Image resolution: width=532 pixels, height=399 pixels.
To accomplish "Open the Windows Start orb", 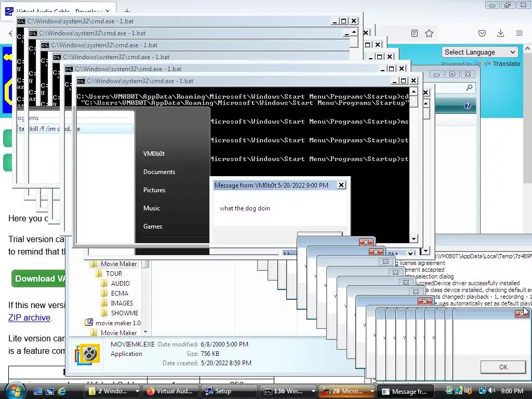I will point(15,391).
